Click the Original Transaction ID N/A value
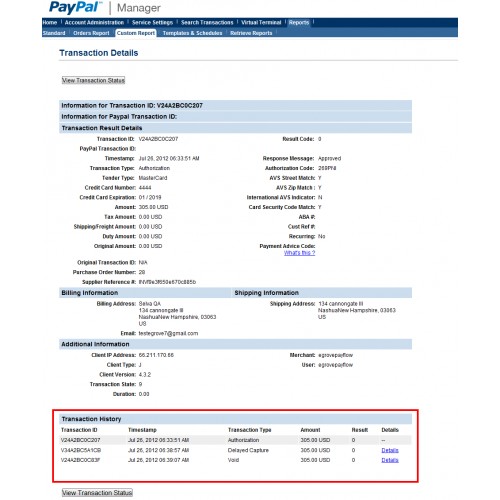The image size is (500, 500). (x=143, y=263)
